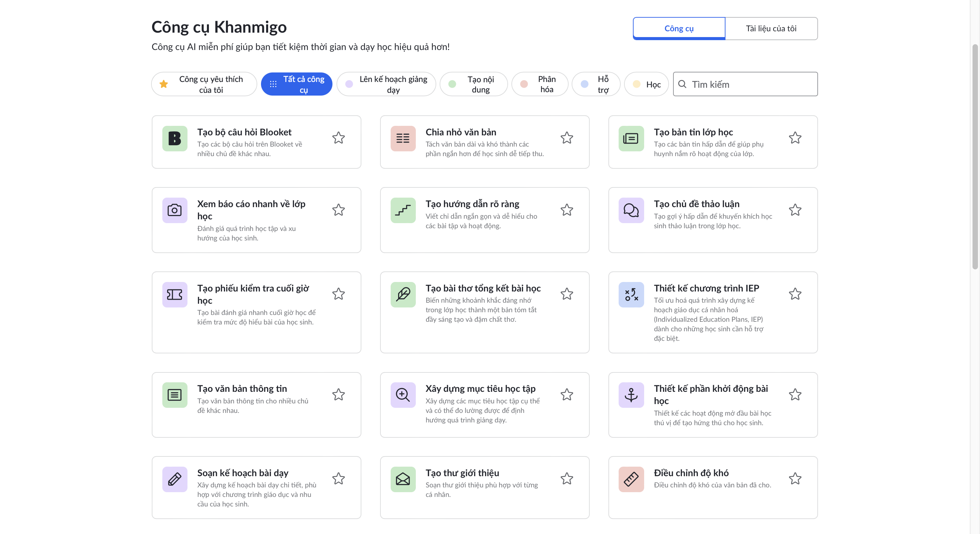Switch to the Tài liệu của tôi tab

pos(771,29)
